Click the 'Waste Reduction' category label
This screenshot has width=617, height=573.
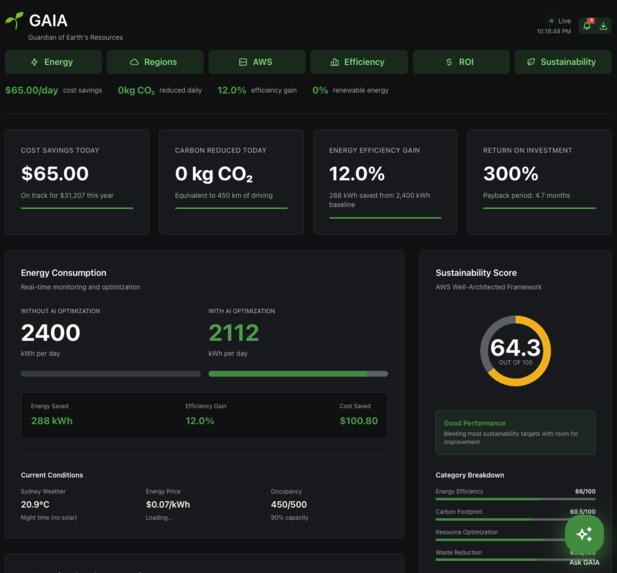pos(459,553)
